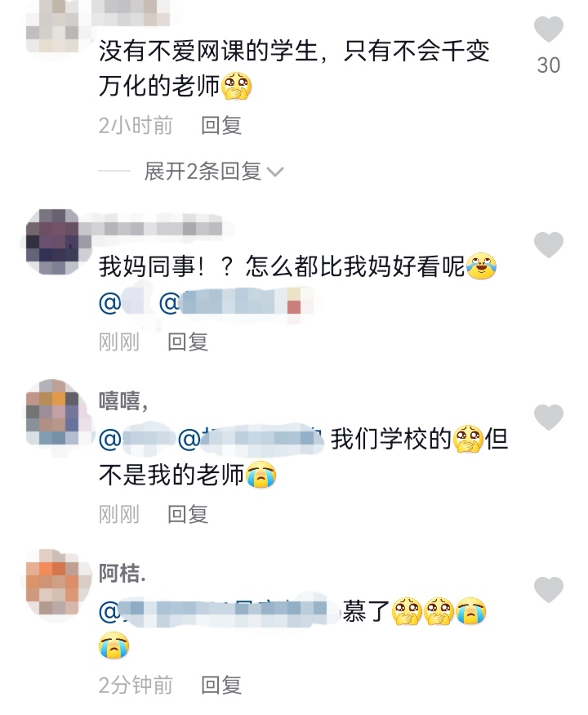The height and width of the screenshot is (715, 588).
Task: Open the first @ mention in 我妈同事 comment
Action: 121,303
